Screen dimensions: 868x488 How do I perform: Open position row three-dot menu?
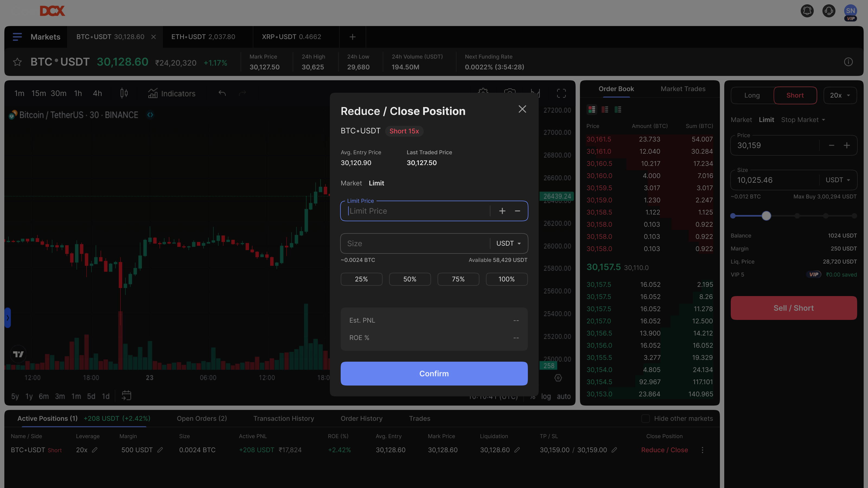point(703,450)
